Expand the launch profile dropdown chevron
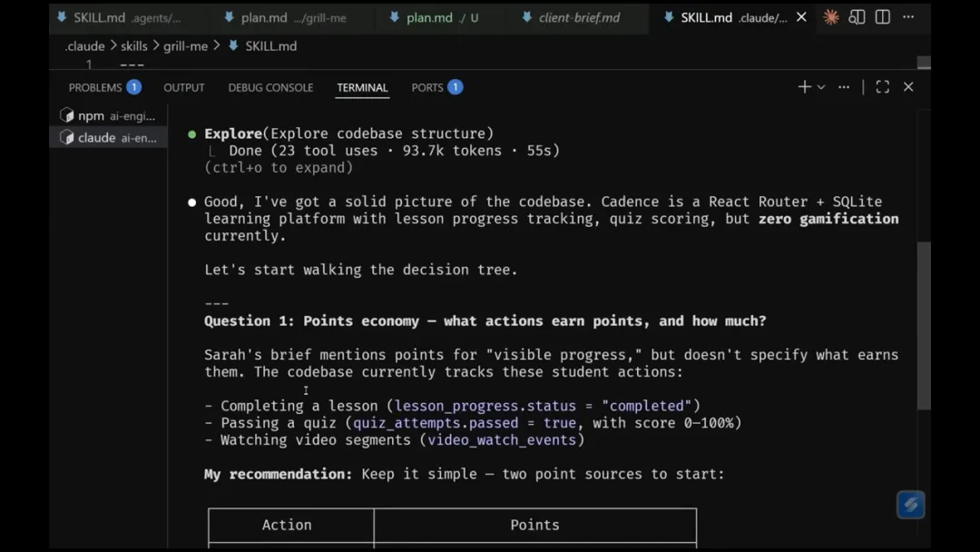980x552 pixels. click(821, 87)
